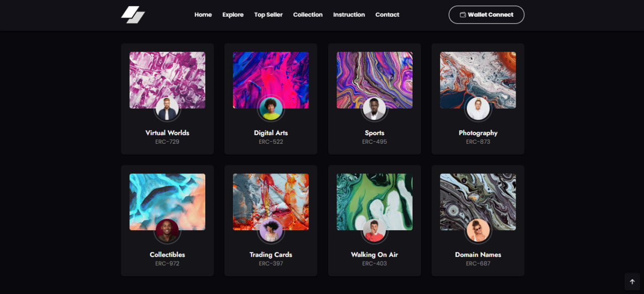Click the Virtual Worlds creator avatar
644x294 pixels.
tap(167, 109)
